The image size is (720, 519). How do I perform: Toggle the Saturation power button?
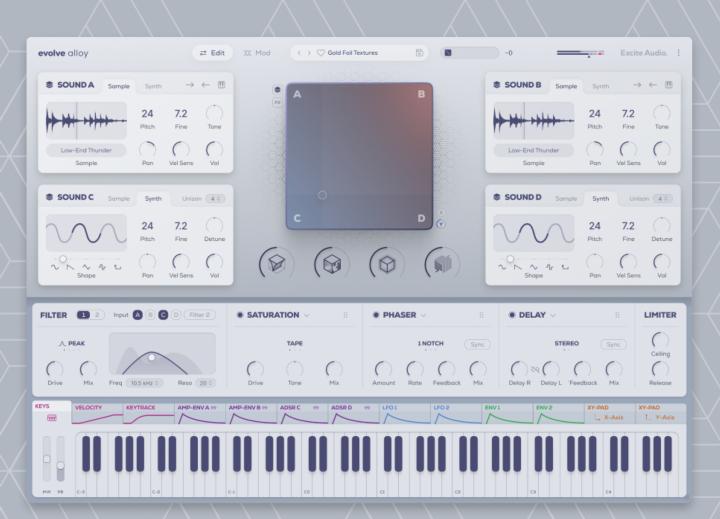(x=240, y=315)
